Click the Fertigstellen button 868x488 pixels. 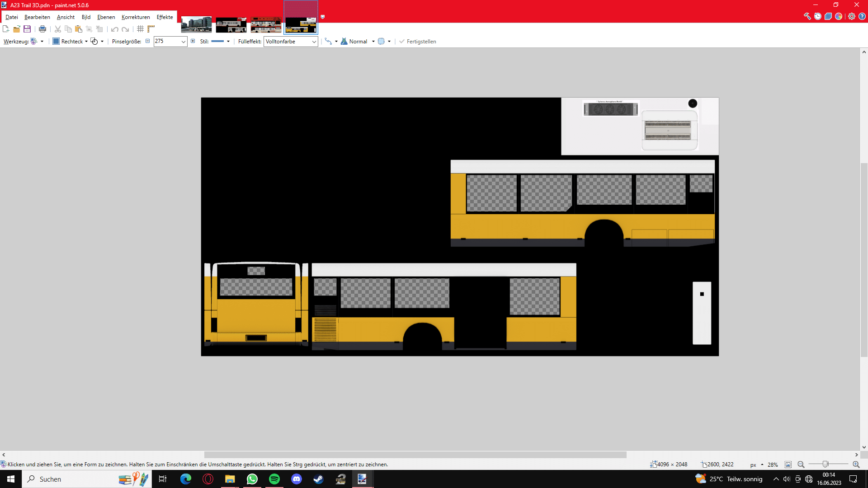[x=417, y=41]
